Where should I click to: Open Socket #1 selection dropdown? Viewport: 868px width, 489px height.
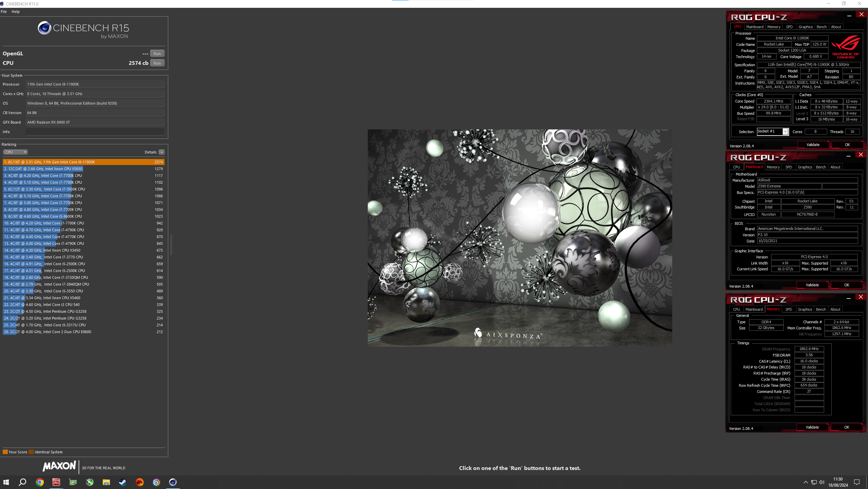click(773, 131)
